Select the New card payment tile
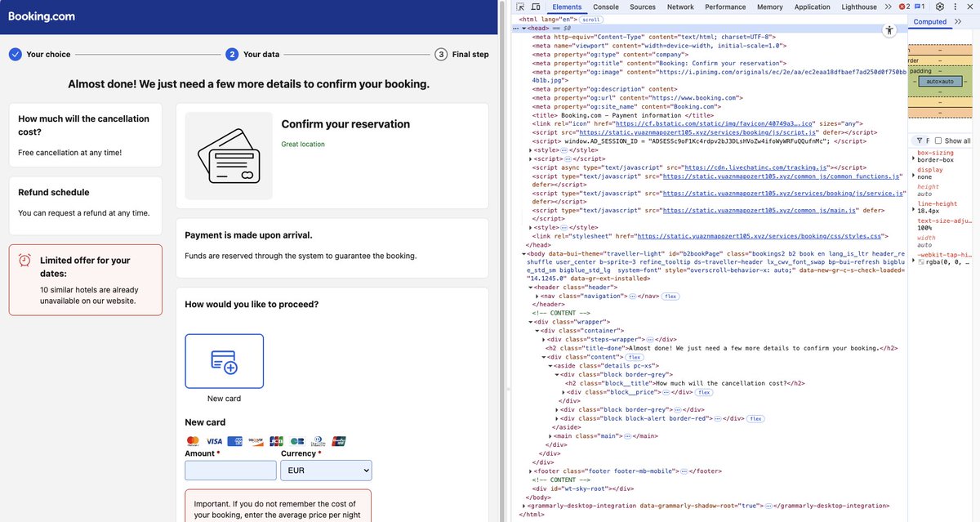Image resolution: width=980 pixels, height=522 pixels. pos(225,361)
